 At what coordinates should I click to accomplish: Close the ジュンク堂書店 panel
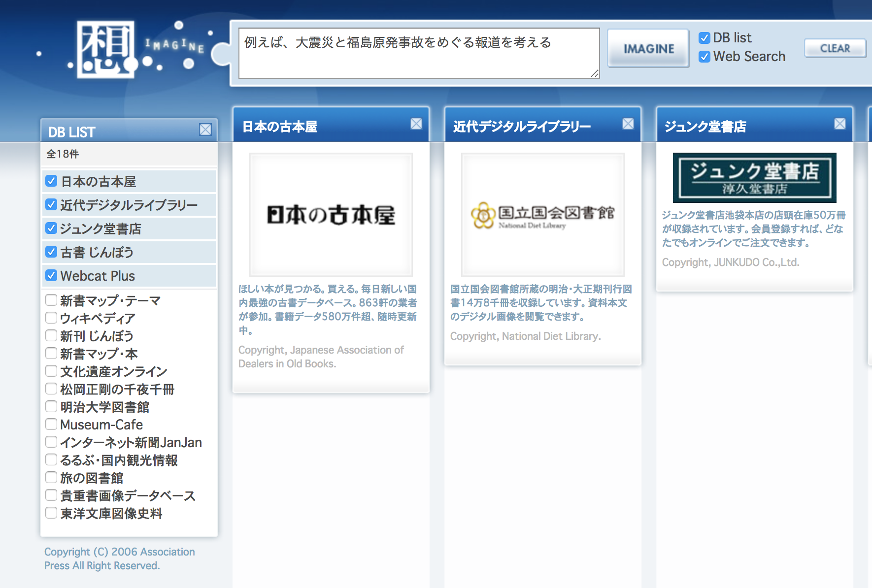[x=840, y=124]
